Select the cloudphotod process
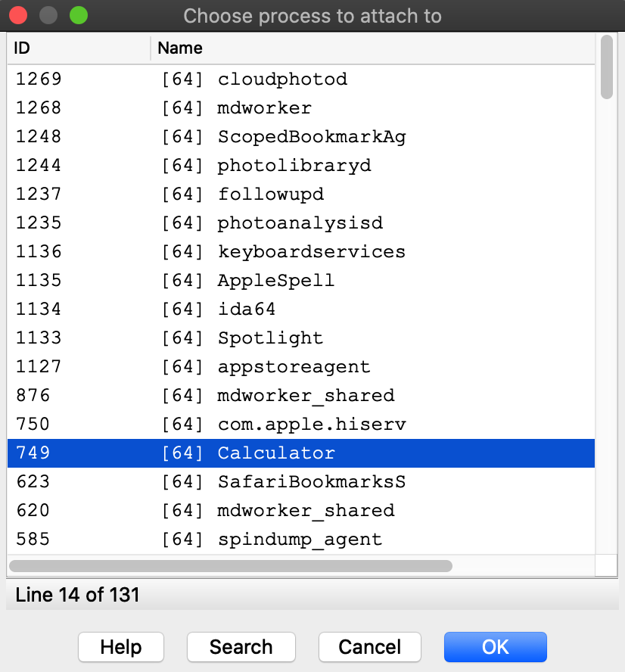This screenshot has width=625, height=672. (282, 79)
